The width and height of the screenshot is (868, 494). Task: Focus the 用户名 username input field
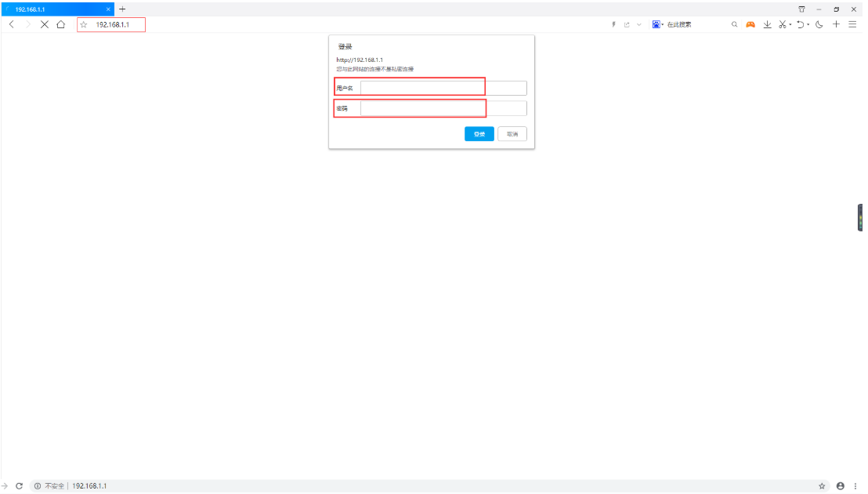443,88
